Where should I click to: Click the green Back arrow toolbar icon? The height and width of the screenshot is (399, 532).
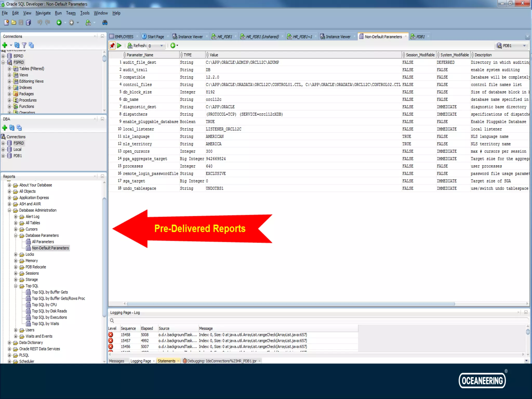pos(59,23)
